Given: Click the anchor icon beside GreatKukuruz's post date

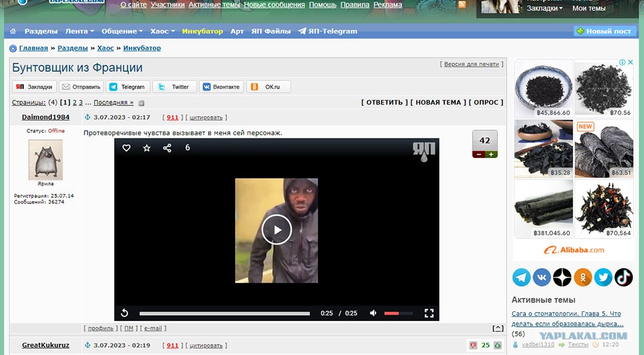Looking at the screenshot, I should click(87, 345).
